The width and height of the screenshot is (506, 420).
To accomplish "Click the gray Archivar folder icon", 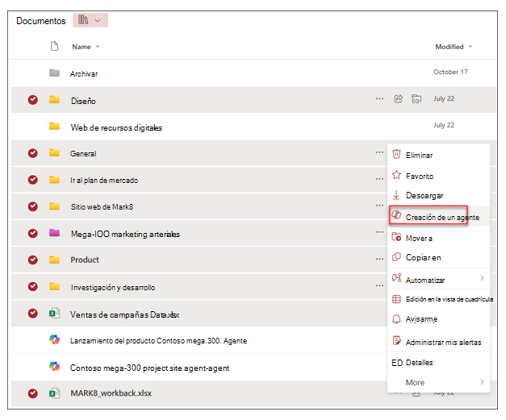I will (54, 73).
